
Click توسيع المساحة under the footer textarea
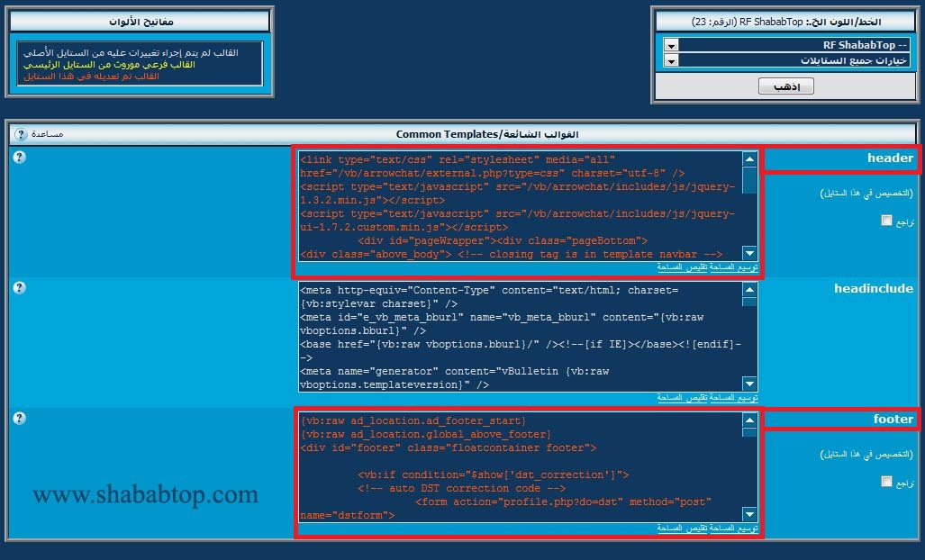[733, 528]
